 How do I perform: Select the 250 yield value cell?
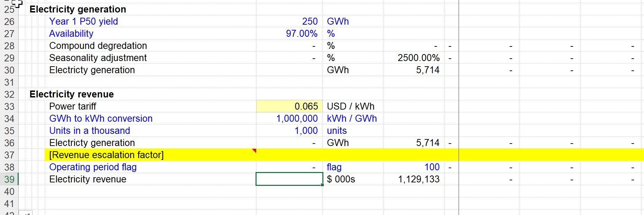(x=310, y=21)
